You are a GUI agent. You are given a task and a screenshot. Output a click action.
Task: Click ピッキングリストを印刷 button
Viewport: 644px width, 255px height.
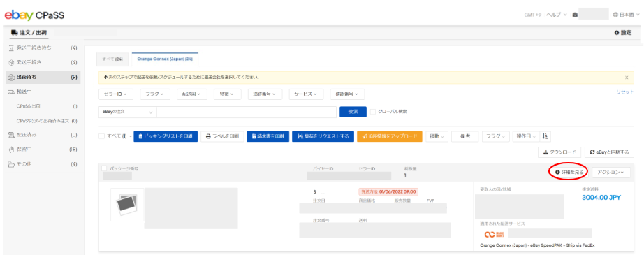click(x=166, y=136)
